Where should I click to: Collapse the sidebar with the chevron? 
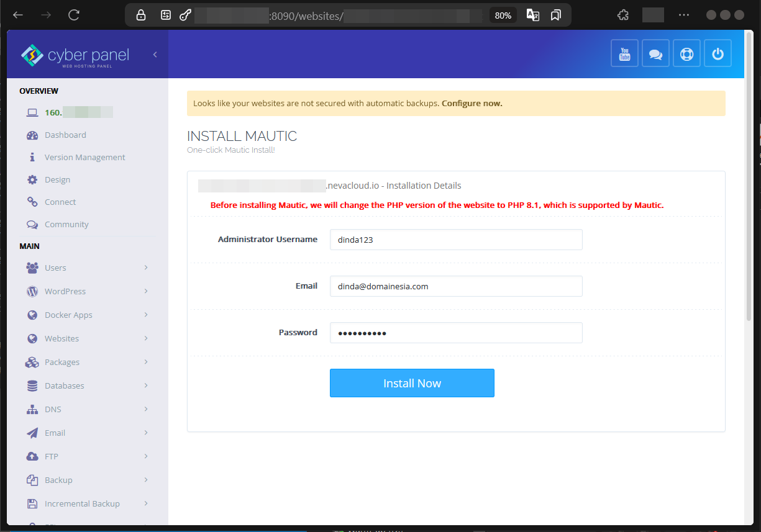[155, 55]
